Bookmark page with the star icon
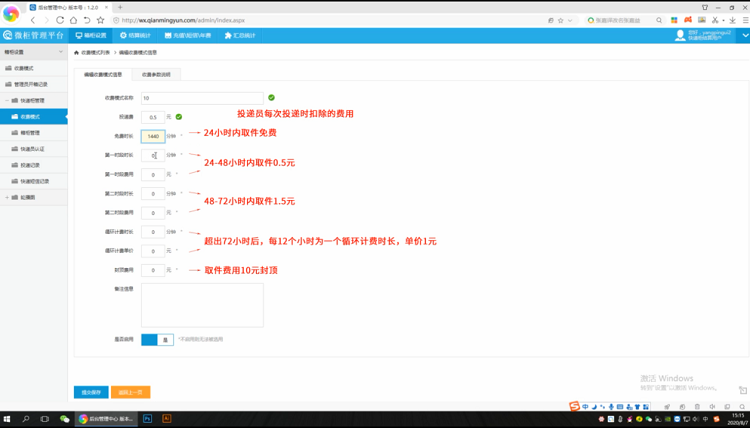This screenshot has height=428, width=750. (100, 20)
